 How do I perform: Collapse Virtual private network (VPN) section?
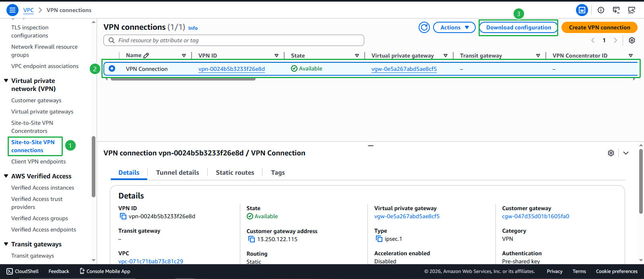coord(6,81)
